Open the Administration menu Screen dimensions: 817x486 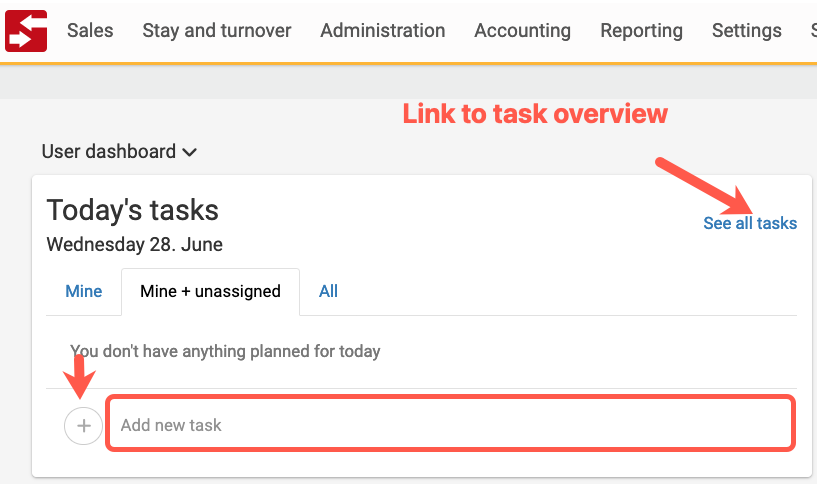pyautogui.click(x=382, y=30)
